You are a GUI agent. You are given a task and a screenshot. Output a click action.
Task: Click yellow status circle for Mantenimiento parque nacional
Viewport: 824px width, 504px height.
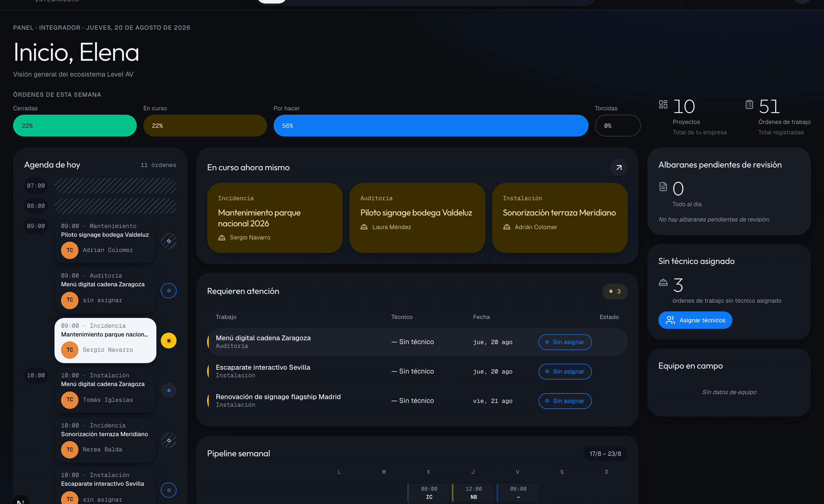click(169, 341)
